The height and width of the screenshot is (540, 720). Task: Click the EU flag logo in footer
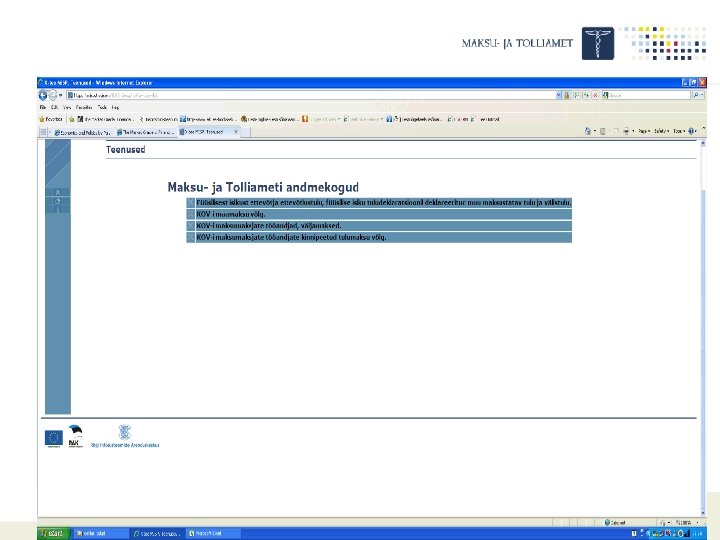click(x=54, y=438)
